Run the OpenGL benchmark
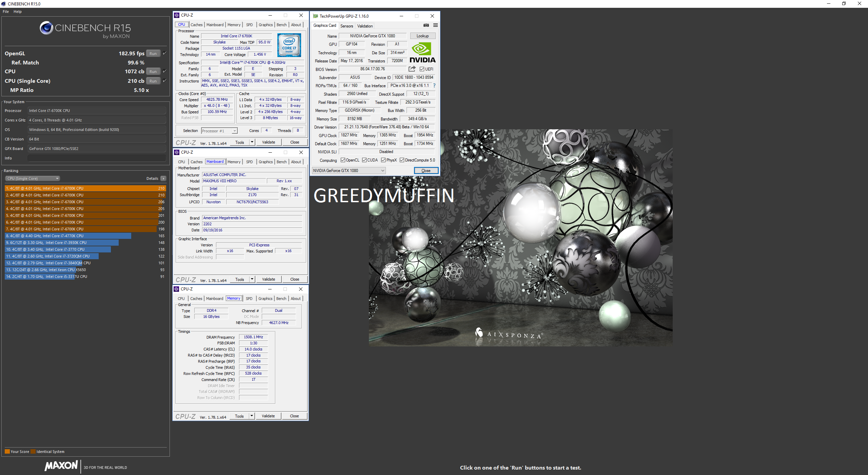Viewport: 868px width, 475px height. click(x=153, y=53)
